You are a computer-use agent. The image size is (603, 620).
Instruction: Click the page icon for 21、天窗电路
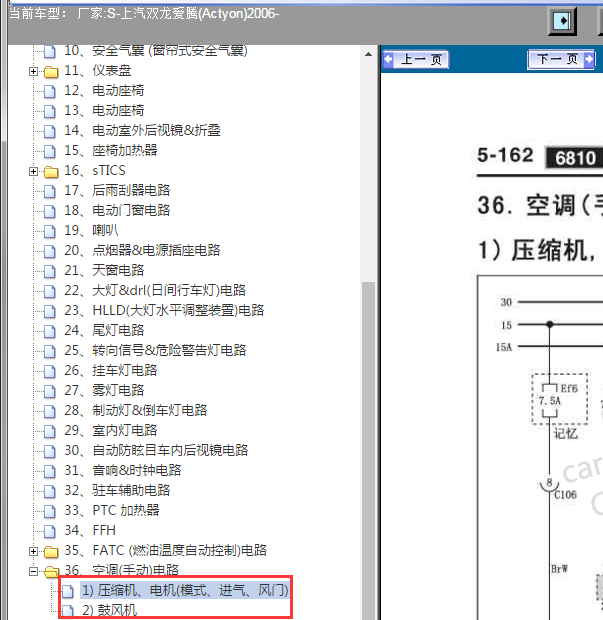coord(49,271)
